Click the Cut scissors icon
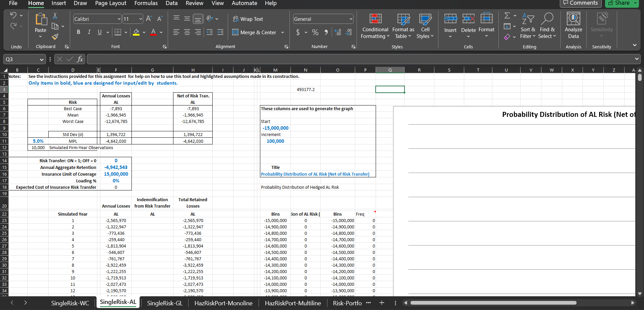 (x=55, y=16)
